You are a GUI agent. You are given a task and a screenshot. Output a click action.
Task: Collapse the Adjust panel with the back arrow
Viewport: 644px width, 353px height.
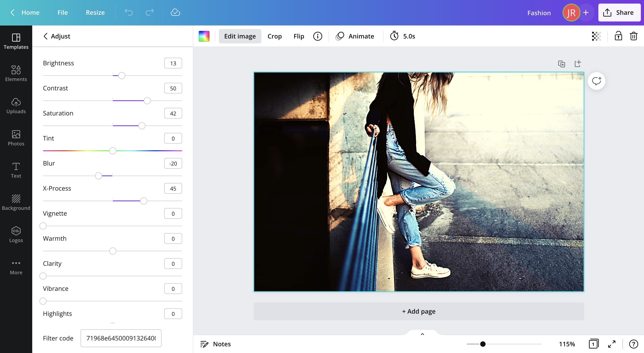pos(45,36)
